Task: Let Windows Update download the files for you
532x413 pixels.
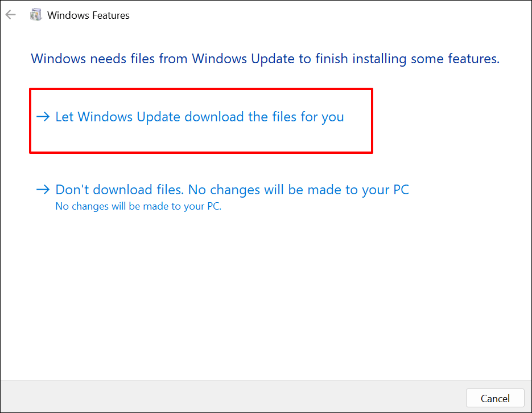Action: pyautogui.click(x=199, y=117)
